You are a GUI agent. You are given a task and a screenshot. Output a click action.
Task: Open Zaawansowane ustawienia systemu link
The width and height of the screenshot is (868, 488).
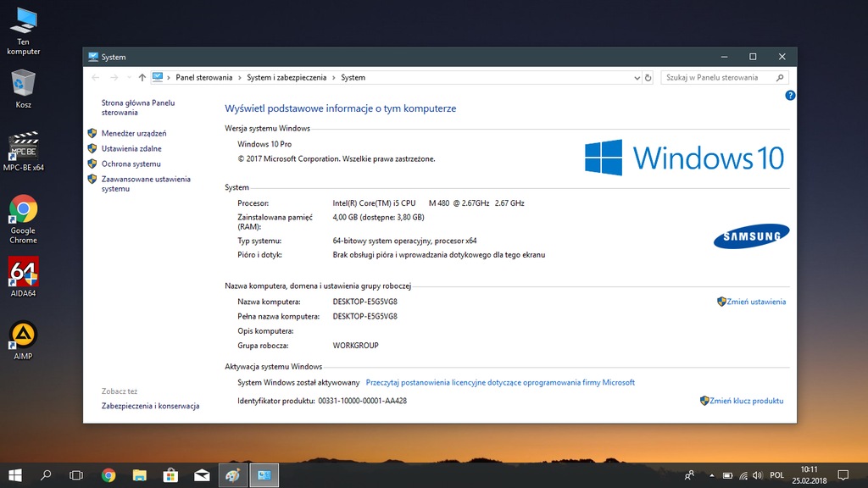(146, 184)
